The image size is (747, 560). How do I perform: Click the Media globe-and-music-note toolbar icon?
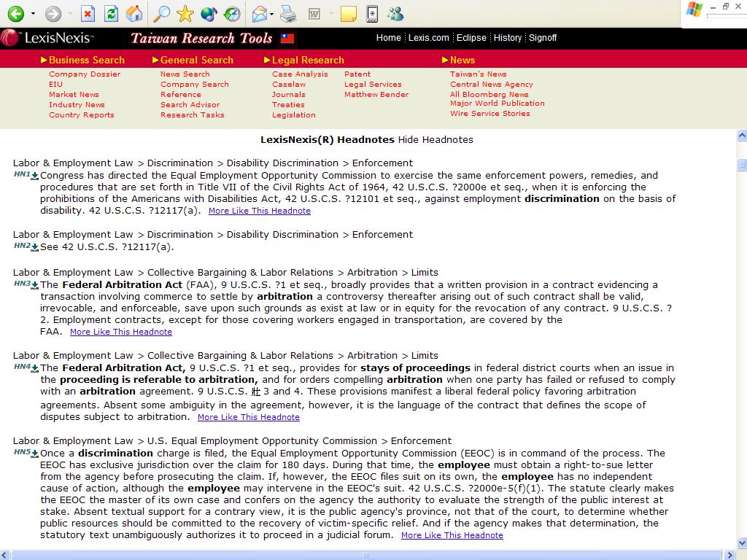209,14
